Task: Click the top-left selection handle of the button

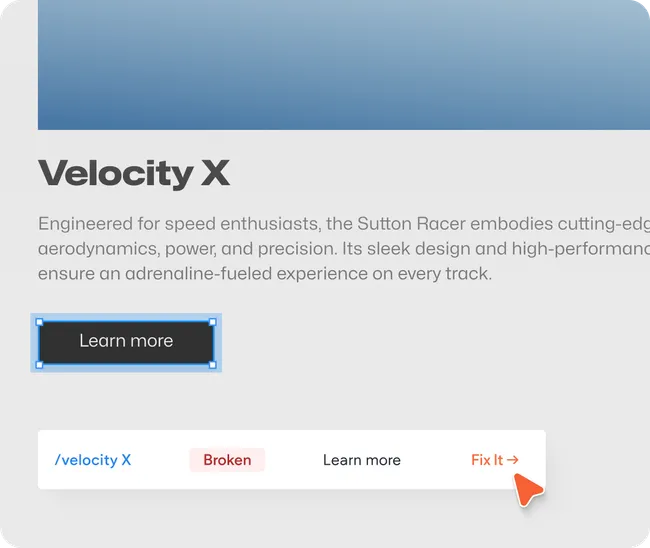Action: [x=39, y=322]
